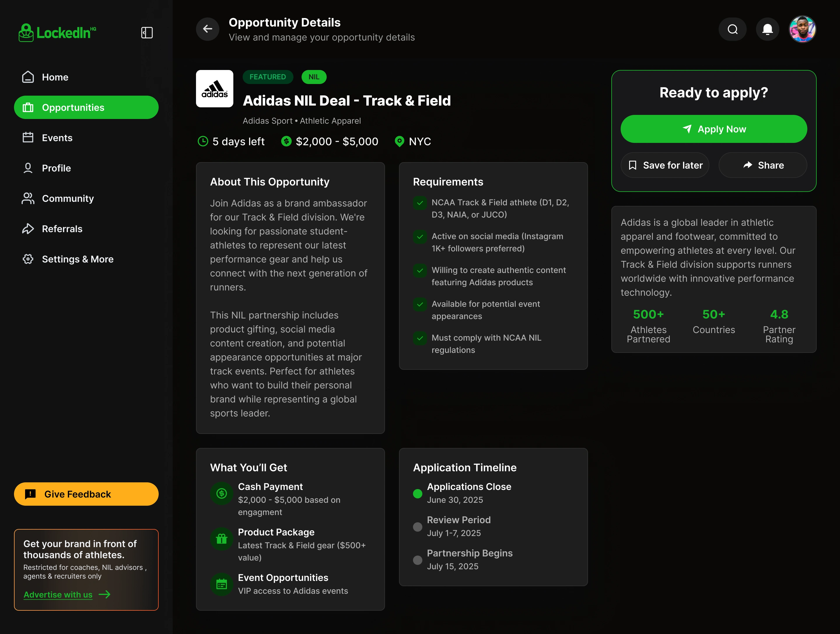840x634 pixels.
Task: Go to Community
Action: click(86, 199)
